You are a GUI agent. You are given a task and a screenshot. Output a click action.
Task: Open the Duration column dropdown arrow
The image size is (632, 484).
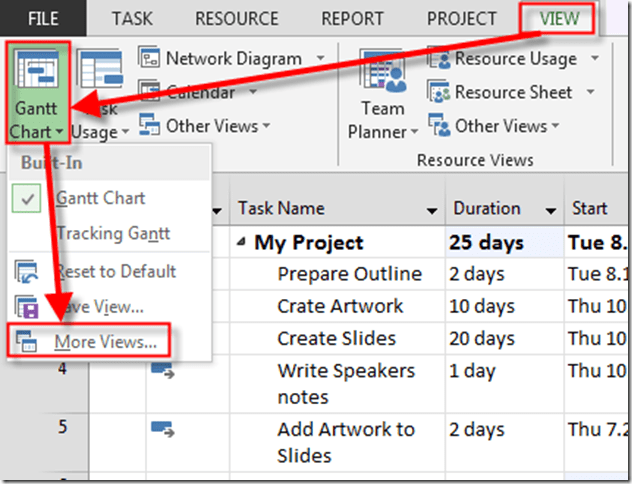(x=550, y=210)
